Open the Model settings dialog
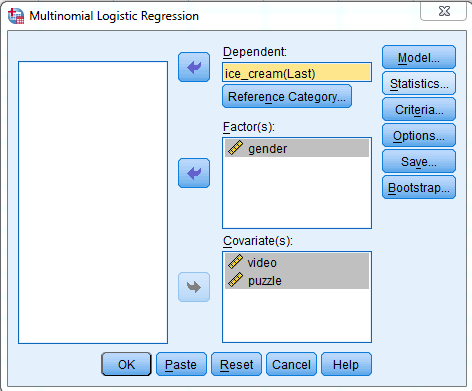472x391 pixels. point(419,57)
